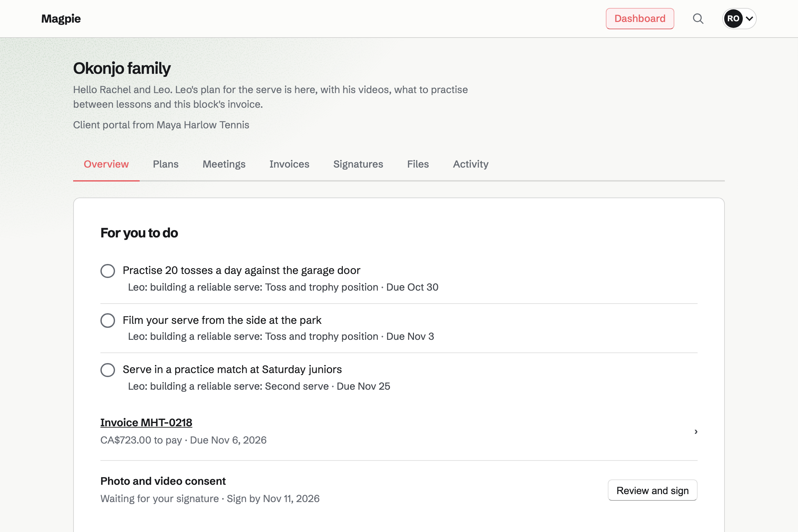
Task: Click 'Second serve · Due Nov 25' detail line
Action: pos(259,386)
